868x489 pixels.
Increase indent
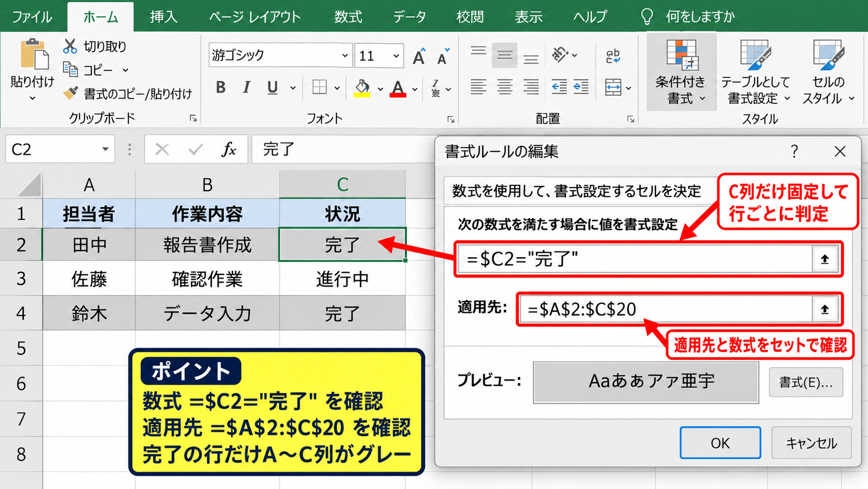[580, 87]
